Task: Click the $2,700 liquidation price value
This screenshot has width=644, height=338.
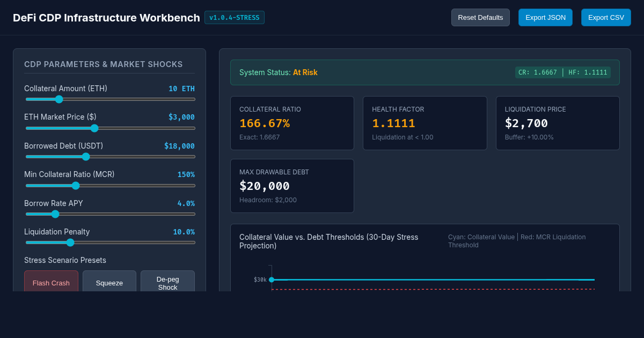Action: tap(526, 123)
